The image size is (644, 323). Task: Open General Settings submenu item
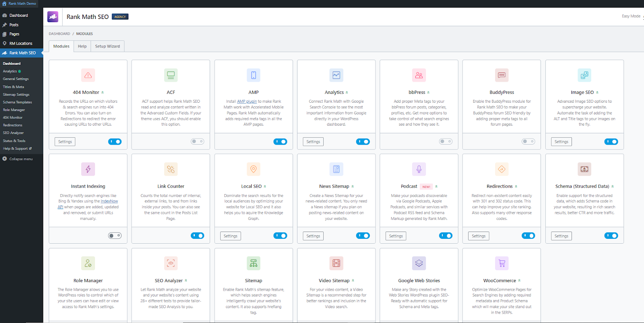(16, 79)
